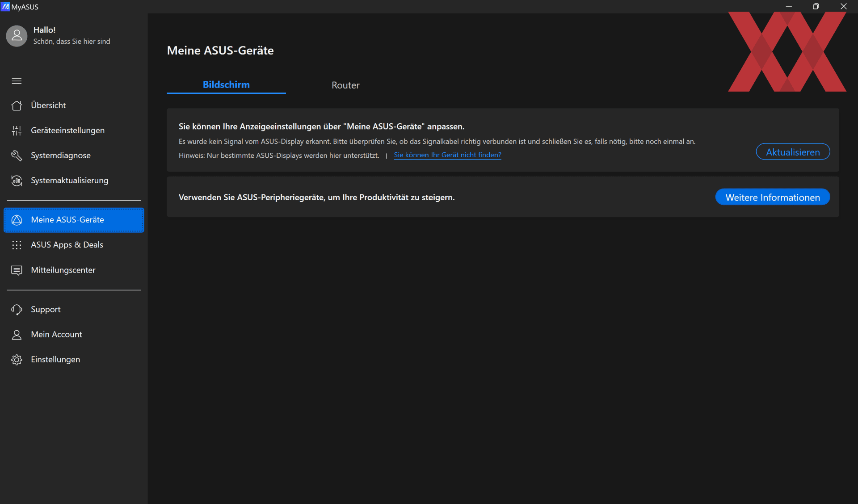Close the MyASUS window
Image resolution: width=858 pixels, height=504 pixels.
(844, 6)
